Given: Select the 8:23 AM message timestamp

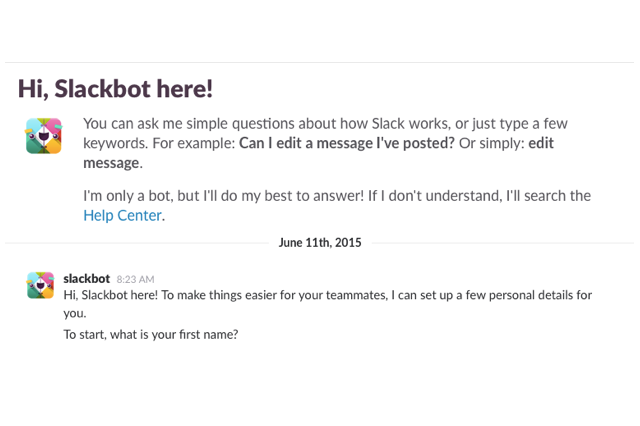Looking at the screenshot, I should [x=135, y=280].
